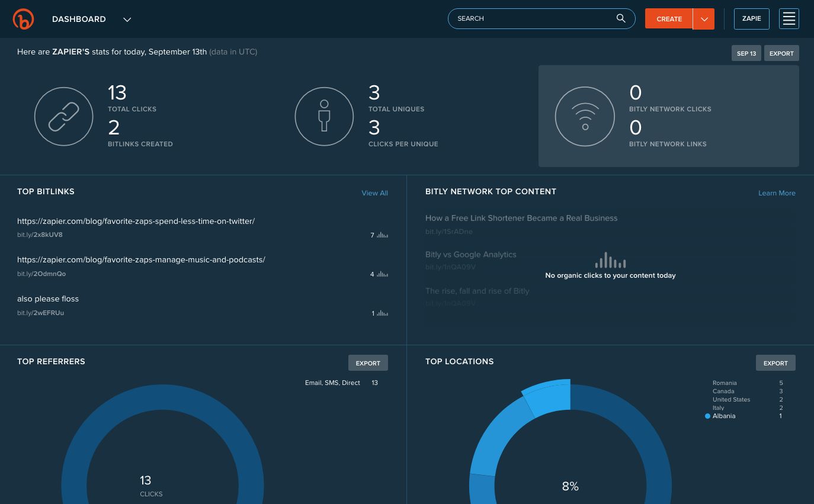Click the chain link Total Clicks icon
The image size is (814, 504).
click(64, 117)
